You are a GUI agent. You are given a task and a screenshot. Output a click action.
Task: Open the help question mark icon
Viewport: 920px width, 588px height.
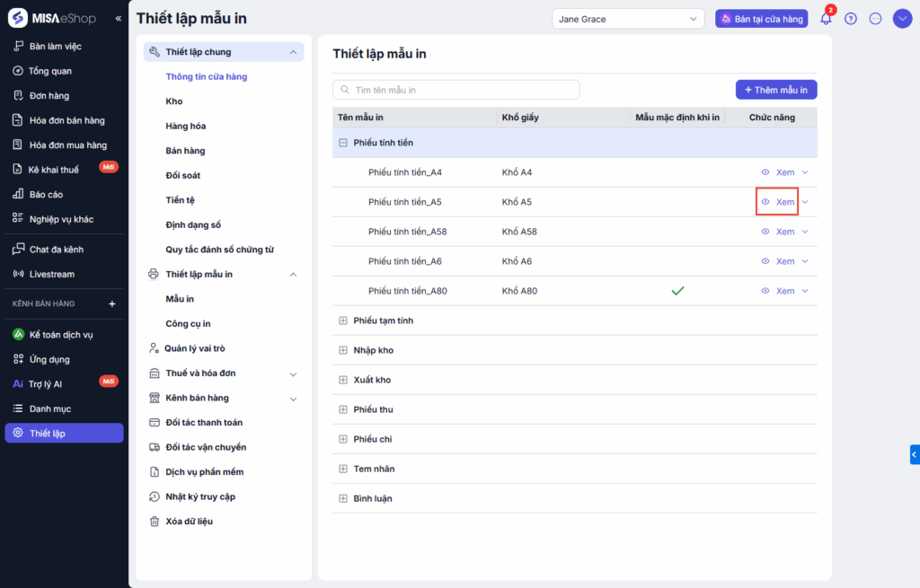[851, 19]
